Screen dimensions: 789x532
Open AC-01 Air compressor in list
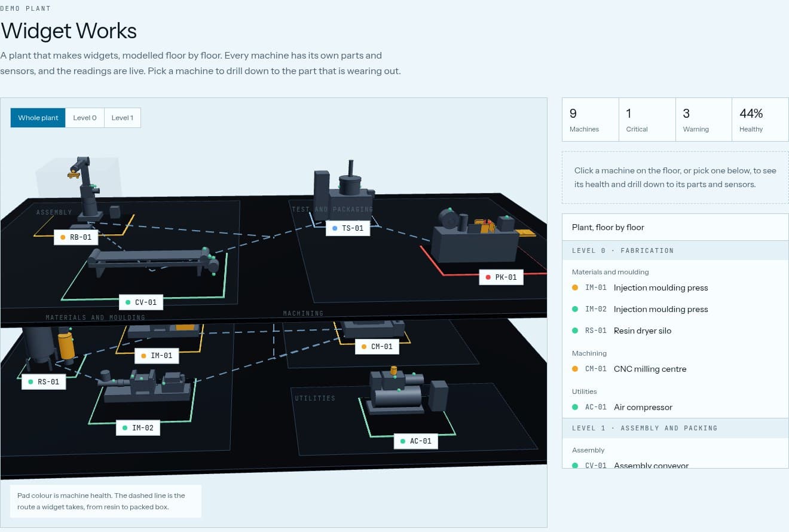pyautogui.click(x=675, y=407)
